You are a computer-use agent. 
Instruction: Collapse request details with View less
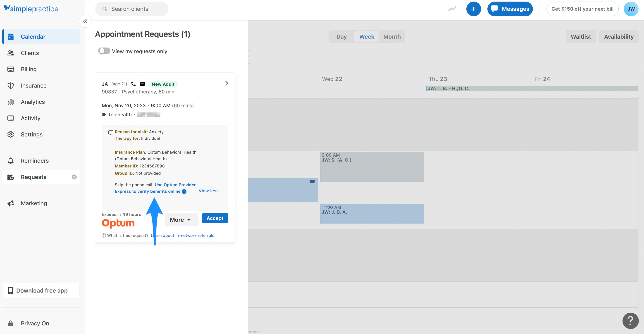pyautogui.click(x=208, y=191)
